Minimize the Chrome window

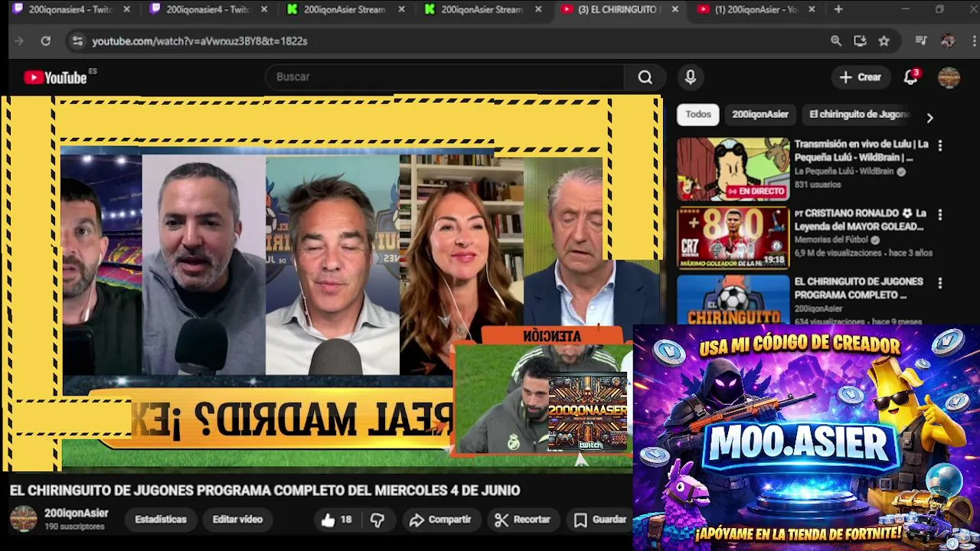[x=905, y=9]
